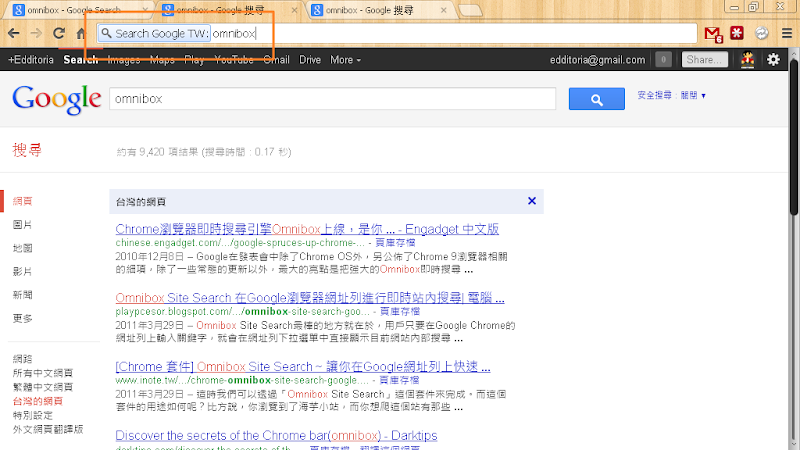Viewport: 800px width, 450px height.
Task: Click the Google search input field
Action: pos(333,99)
